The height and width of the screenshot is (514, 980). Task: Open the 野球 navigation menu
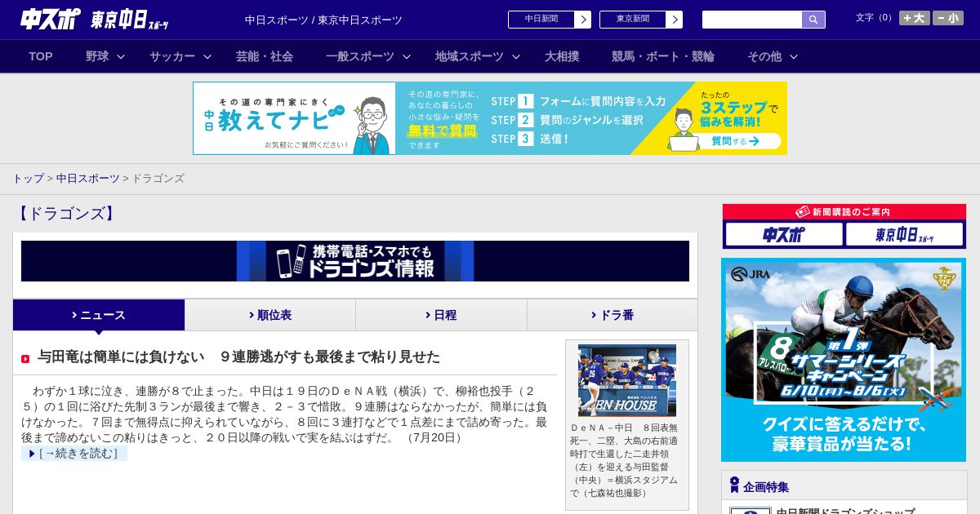[97, 56]
